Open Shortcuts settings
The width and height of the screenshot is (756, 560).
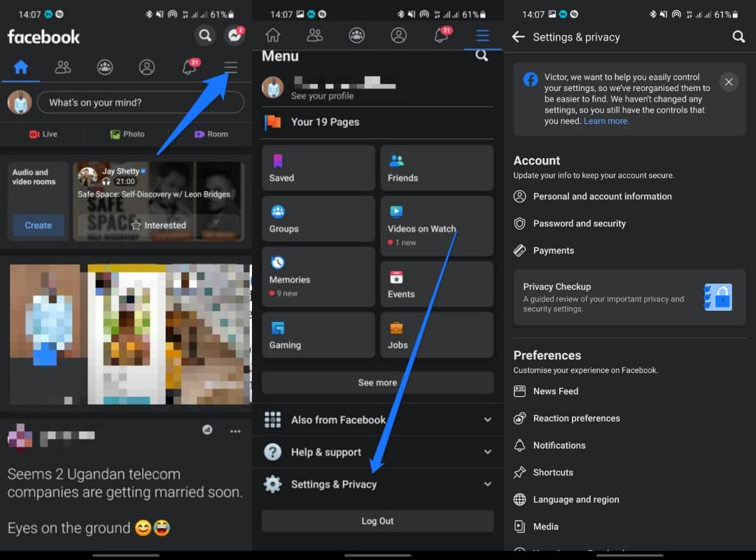(x=629, y=472)
